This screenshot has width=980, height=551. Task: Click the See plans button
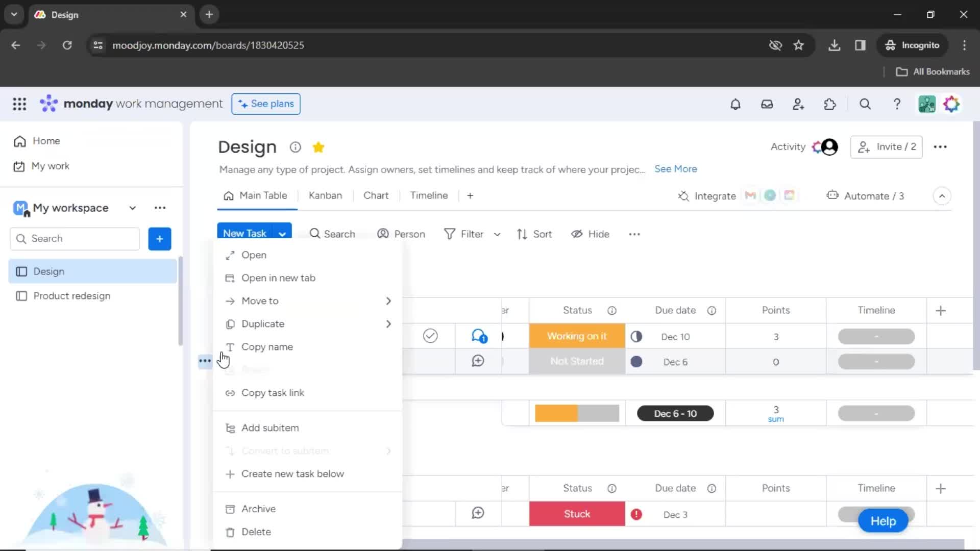pyautogui.click(x=266, y=104)
